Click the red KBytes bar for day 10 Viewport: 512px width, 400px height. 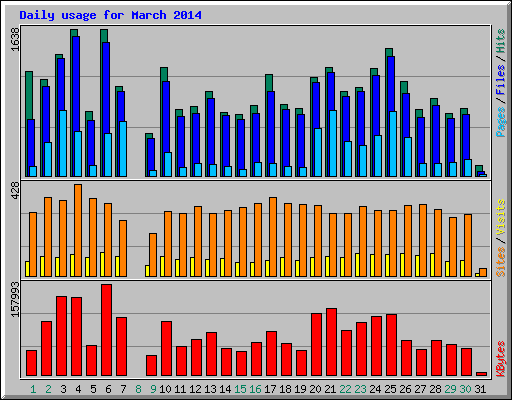(167, 349)
